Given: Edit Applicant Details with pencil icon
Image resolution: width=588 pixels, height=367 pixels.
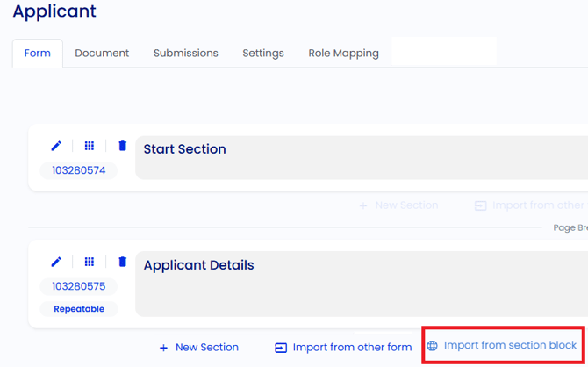Looking at the screenshot, I should [56, 262].
